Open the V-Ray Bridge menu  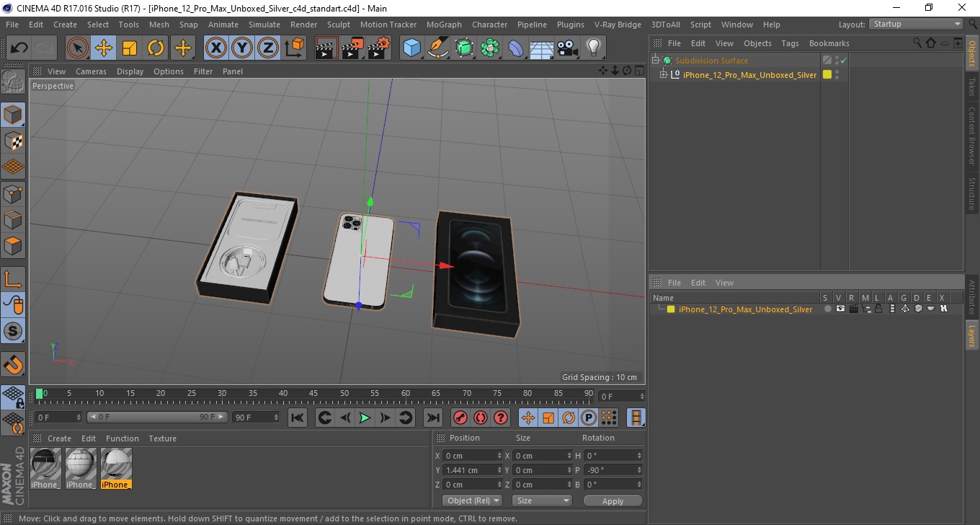[618, 25]
